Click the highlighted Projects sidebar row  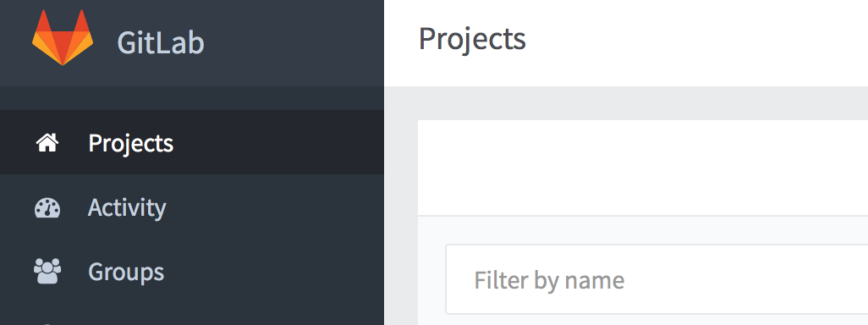[191, 143]
